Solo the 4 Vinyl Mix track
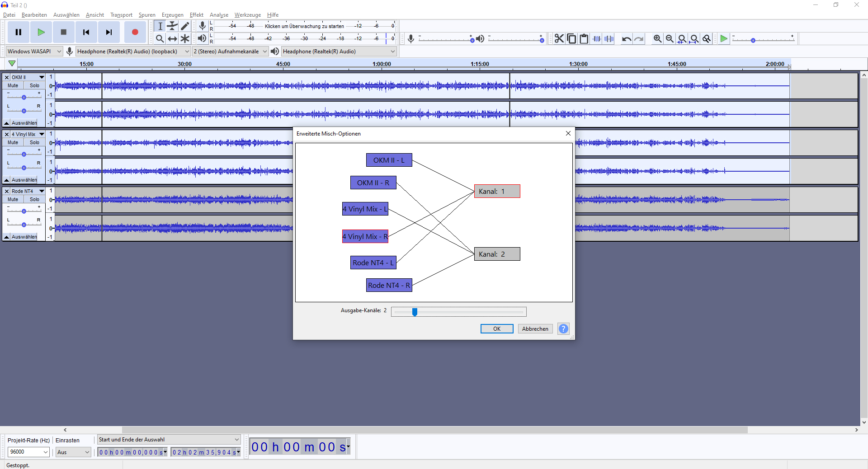 point(34,142)
